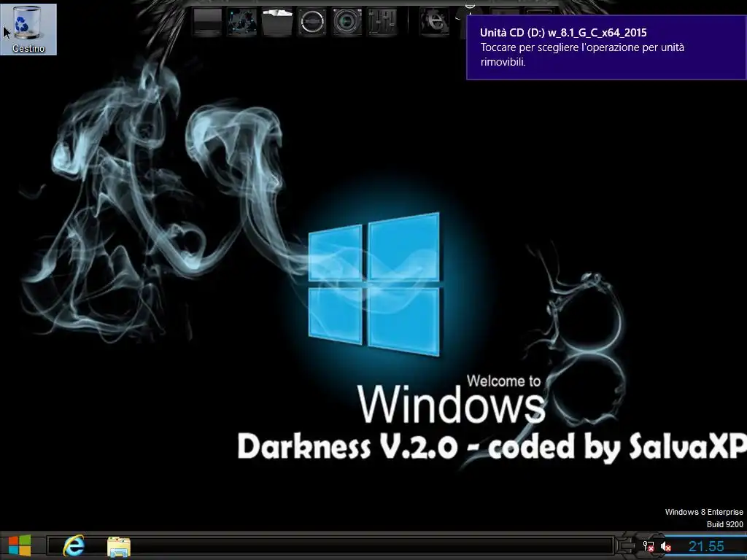This screenshot has height=560, width=747.
Task: Open the Windows Start button in taskbar
Action: [20, 545]
